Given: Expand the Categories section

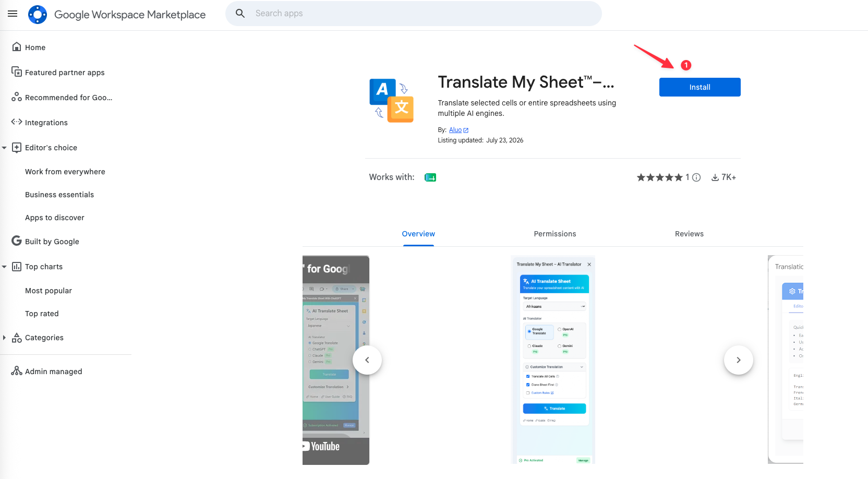Looking at the screenshot, I should (x=4, y=338).
